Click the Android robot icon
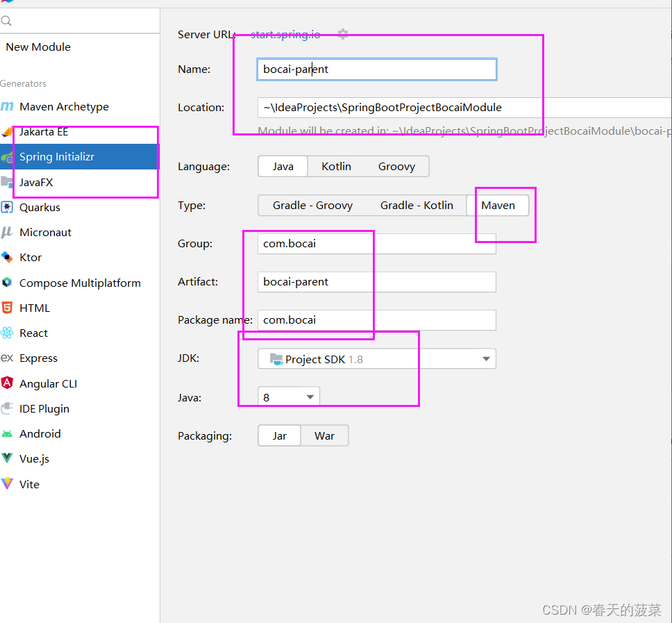Image resolution: width=672 pixels, height=623 pixels. [x=7, y=433]
